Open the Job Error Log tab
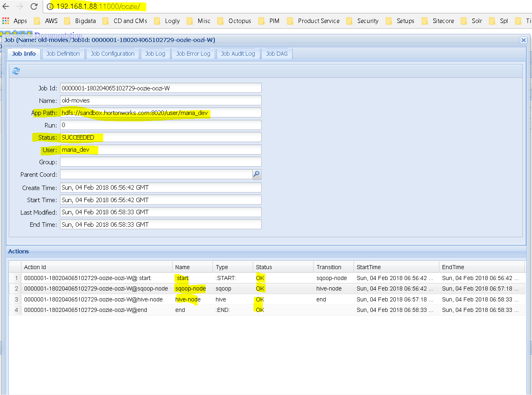Viewport: 532px width, 395px height. click(x=193, y=54)
